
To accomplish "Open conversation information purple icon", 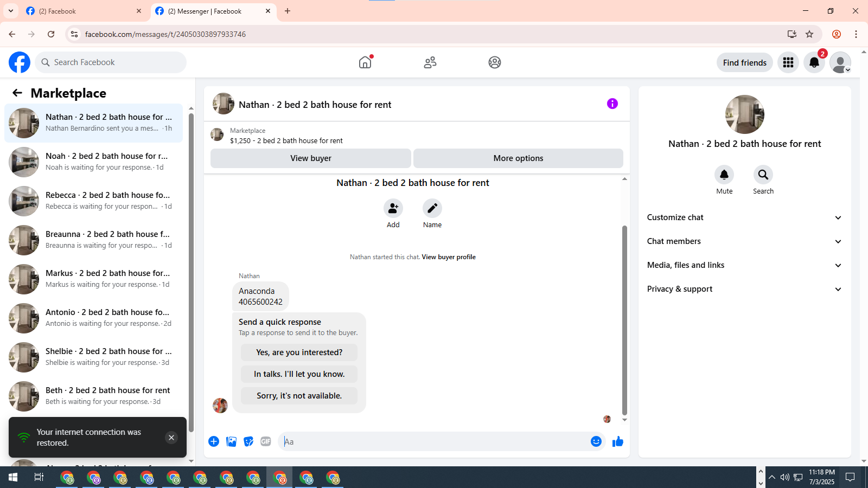I will click(x=612, y=104).
